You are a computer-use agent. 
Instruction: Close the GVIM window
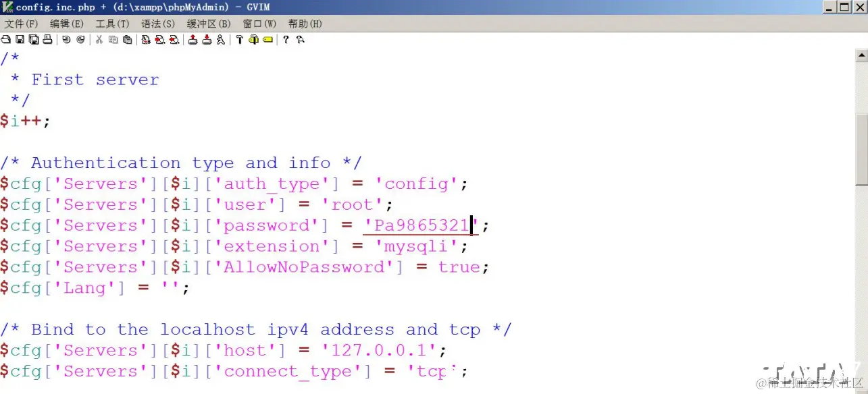click(x=861, y=7)
